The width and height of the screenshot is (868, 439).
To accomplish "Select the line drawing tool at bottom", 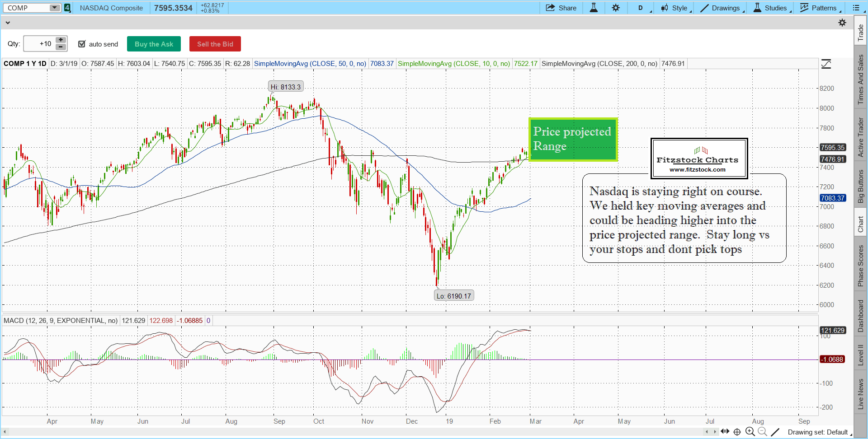I will [x=775, y=432].
